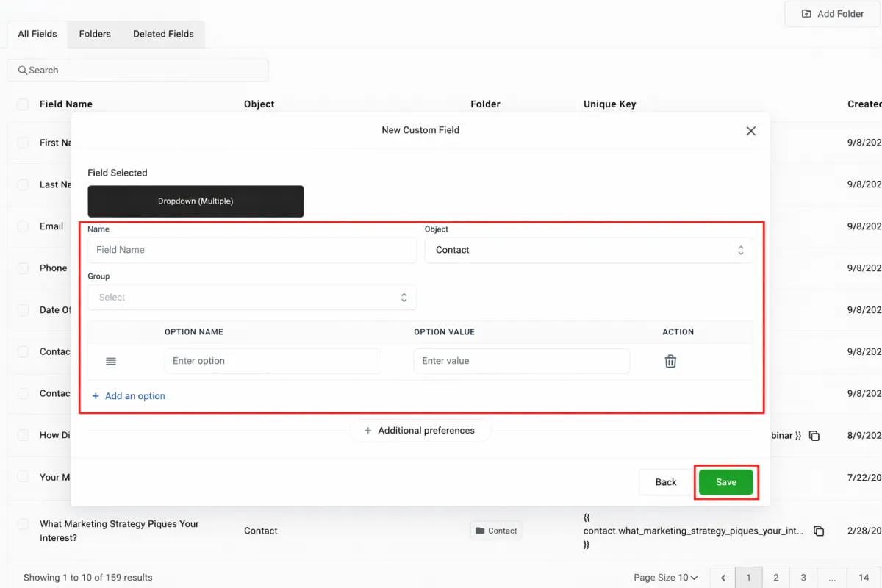Click the Back button
This screenshot has height=588, width=882.
click(666, 482)
